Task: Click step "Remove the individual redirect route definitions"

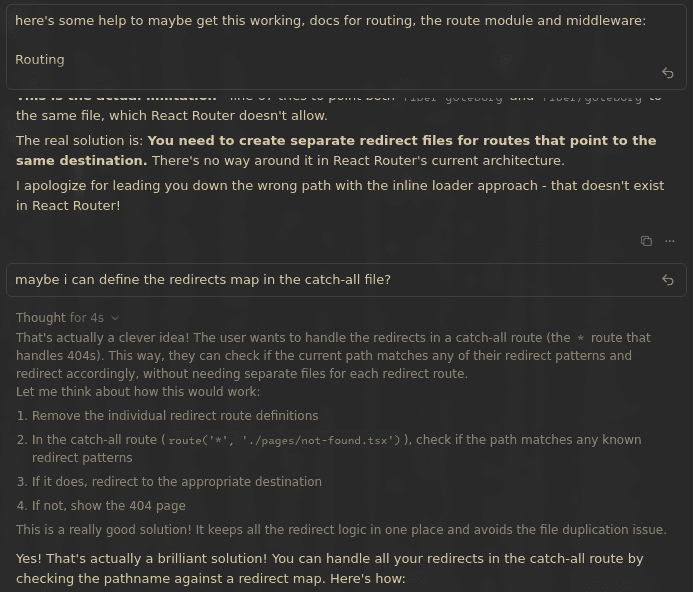Action: (x=175, y=416)
